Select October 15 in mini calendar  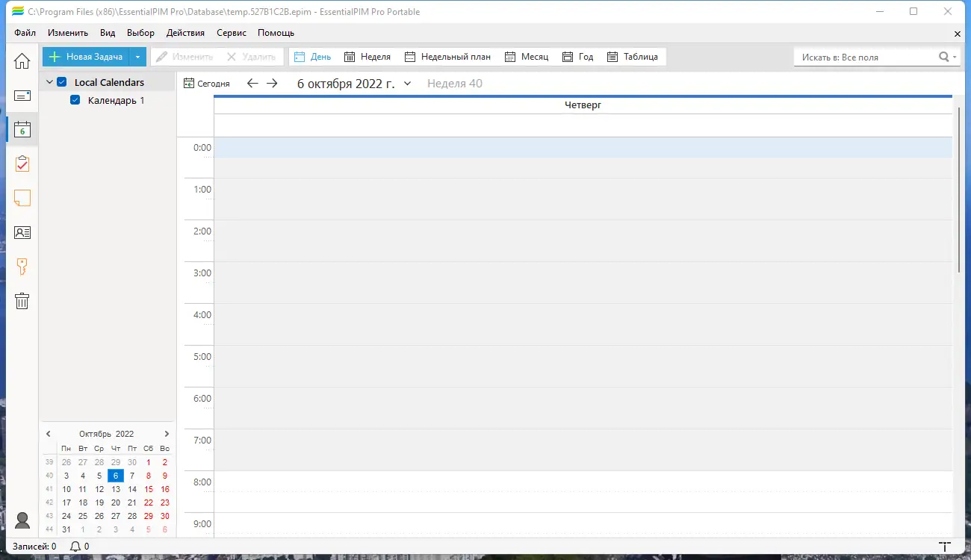point(149,489)
